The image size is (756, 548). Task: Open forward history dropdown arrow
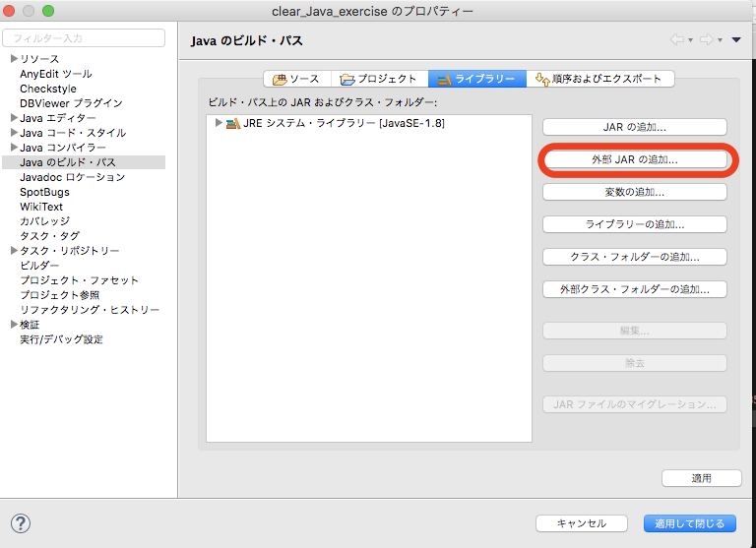720,40
